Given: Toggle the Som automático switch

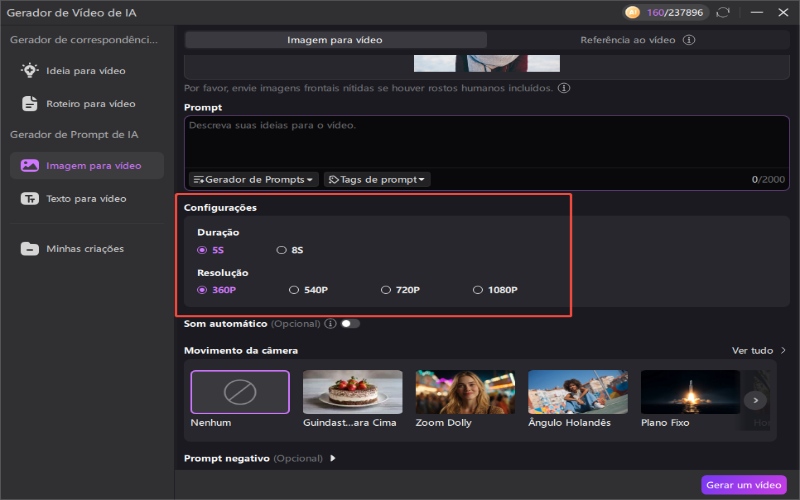Looking at the screenshot, I should click(x=350, y=323).
